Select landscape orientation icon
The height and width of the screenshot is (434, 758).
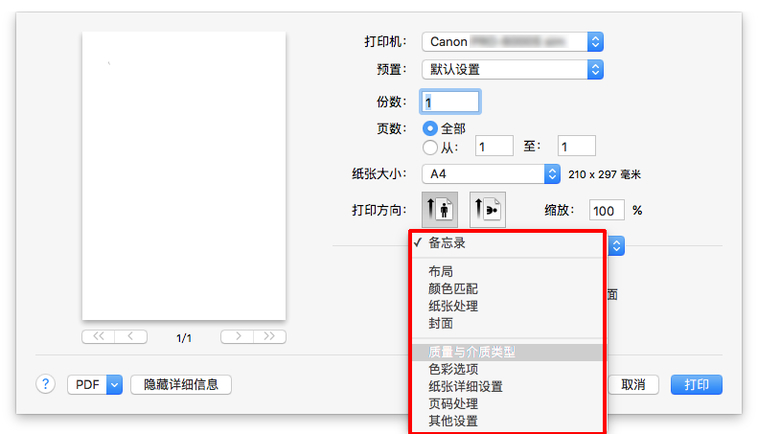(x=487, y=210)
